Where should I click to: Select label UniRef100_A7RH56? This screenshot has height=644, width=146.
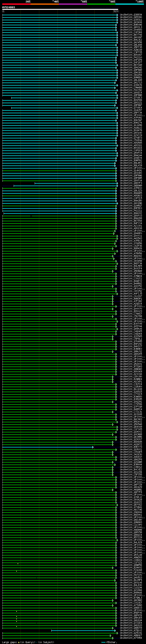pyautogui.click(x=131, y=254)
